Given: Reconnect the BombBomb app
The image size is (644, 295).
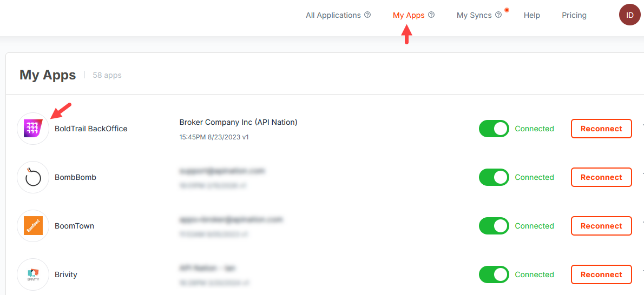Looking at the screenshot, I should (601, 177).
